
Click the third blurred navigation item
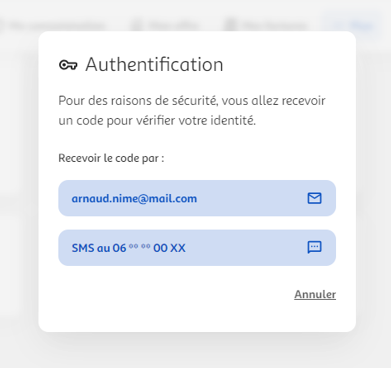tap(266, 25)
